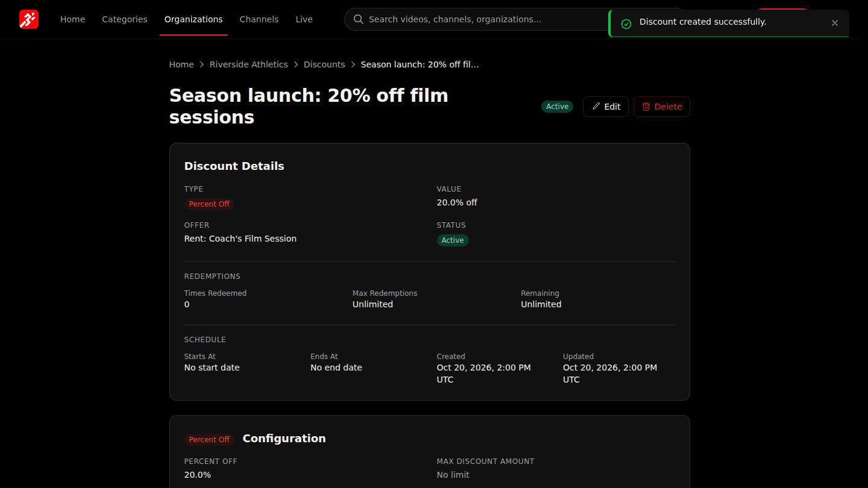Viewport: 868px width, 488px height.
Task: Click the pencil icon on Edit
Action: [x=596, y=106]
